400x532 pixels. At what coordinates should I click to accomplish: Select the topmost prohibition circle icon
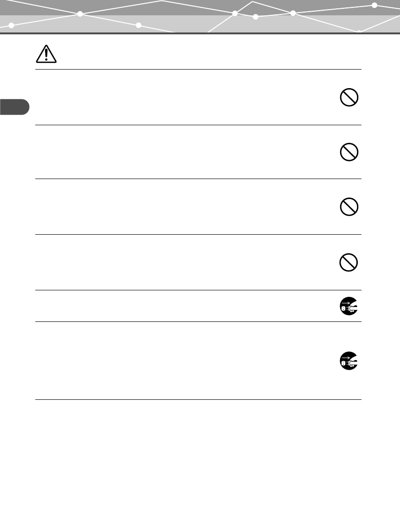point(349,97)
